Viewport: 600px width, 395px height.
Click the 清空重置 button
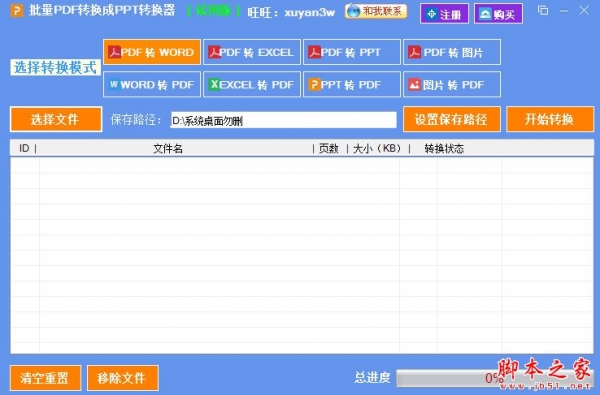(x=46, y=378)
